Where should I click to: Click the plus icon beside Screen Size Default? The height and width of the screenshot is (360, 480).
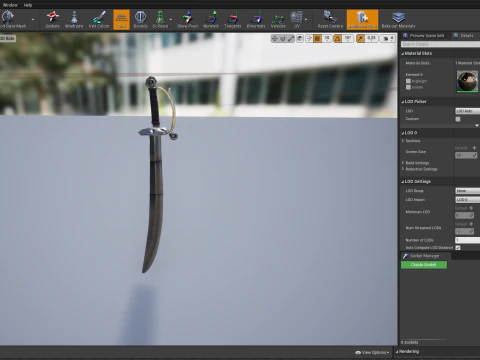[x=474, y=148]
